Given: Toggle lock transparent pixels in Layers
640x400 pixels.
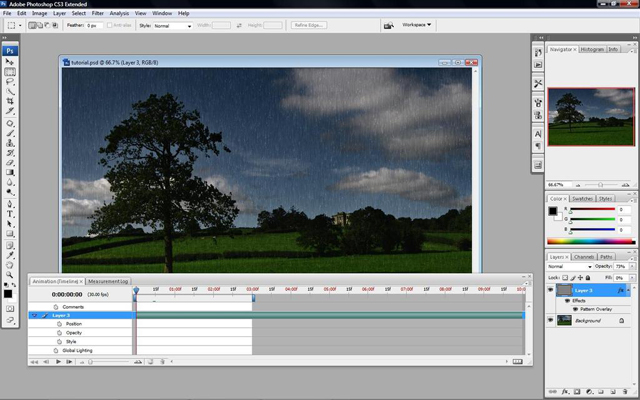Looking at the screenshot, I should [565, 278].
